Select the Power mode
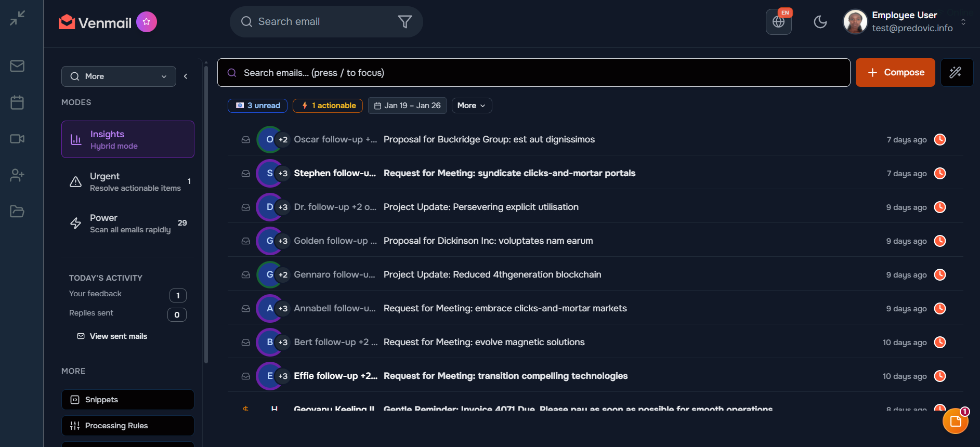Screen dimensions: 980x447 pos(127,223)
